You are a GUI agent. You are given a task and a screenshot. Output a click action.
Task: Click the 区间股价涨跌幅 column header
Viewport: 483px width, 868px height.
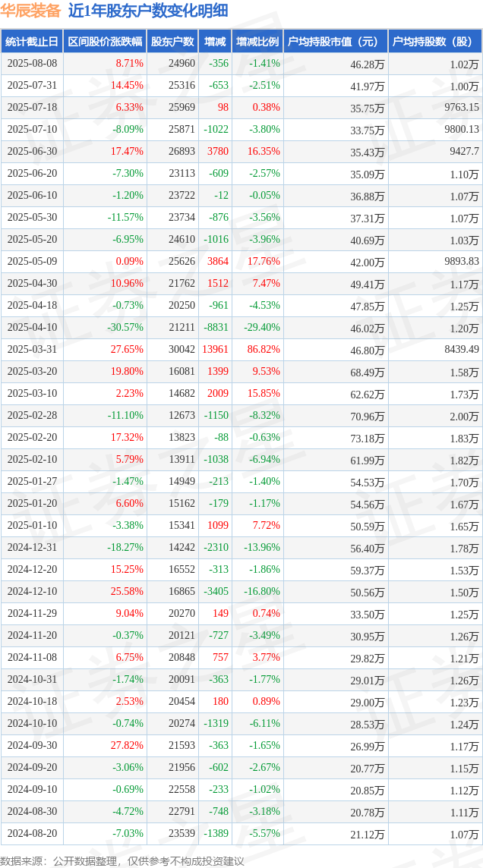tap(105, 42)
